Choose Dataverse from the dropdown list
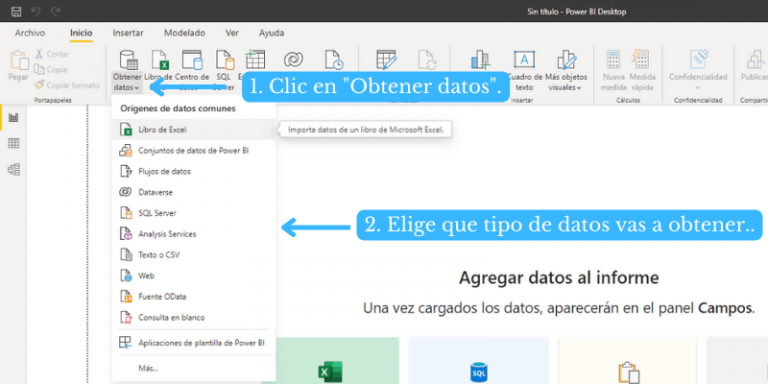Viewport: 768px width, 384px height. pyautogui.click(x=194, y=192)
